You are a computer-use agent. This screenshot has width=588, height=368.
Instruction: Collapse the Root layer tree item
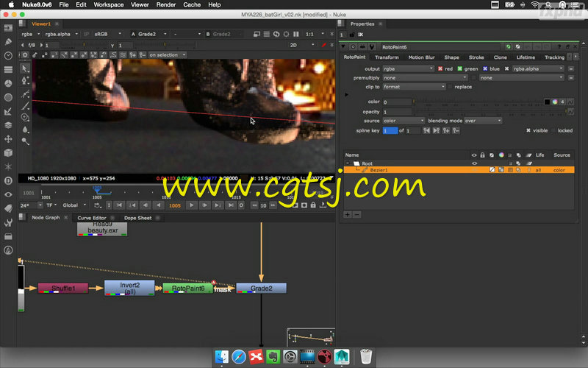(348, 163)
